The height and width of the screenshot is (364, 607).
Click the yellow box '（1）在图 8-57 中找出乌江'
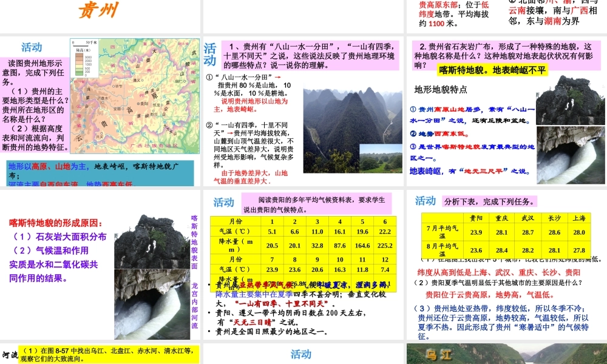(109, 354)
